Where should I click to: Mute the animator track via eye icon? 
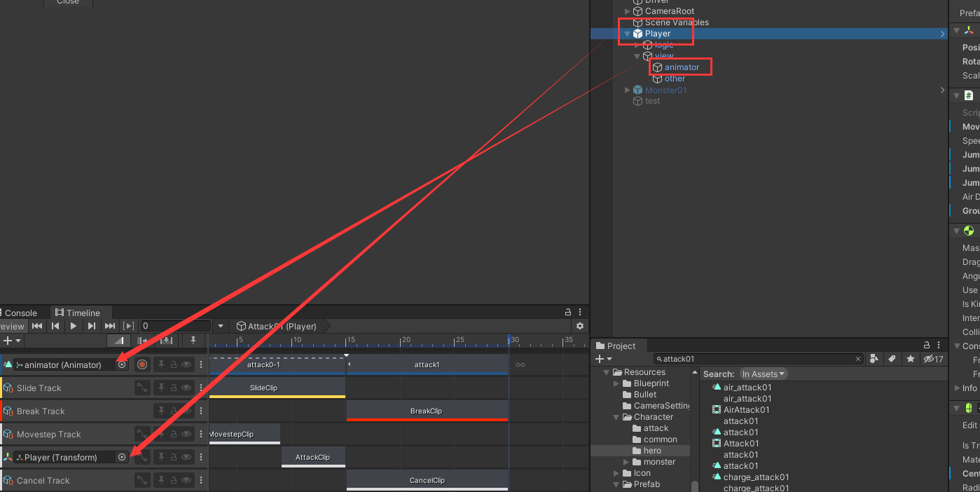[x=186, y=364]
